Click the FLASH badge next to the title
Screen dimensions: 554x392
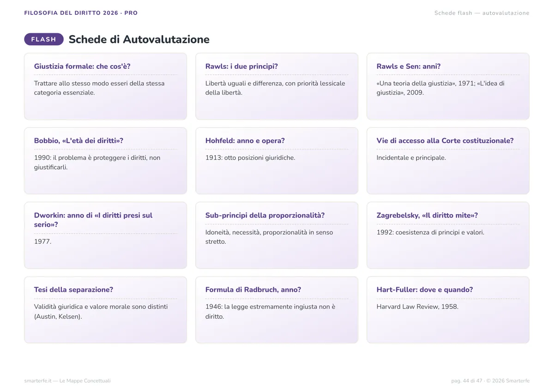[x=44, y=39]
